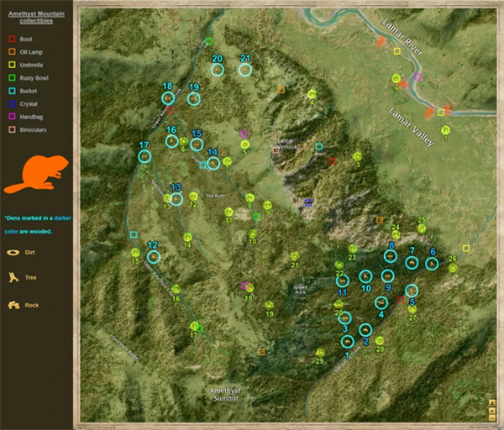This screenshot has width=504, height=430.
Task: Click green marker numbered 3
Action: coord(358,156)
